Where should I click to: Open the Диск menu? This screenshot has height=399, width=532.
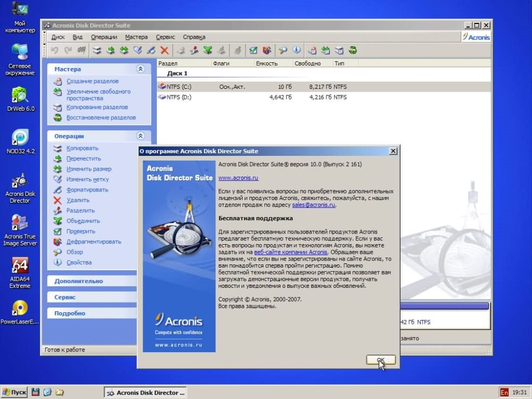tap(58, 37)
